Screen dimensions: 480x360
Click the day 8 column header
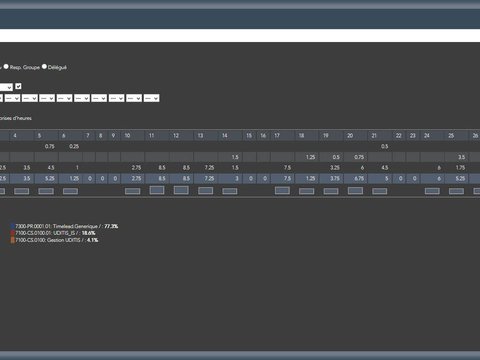[x=102, y=135]
